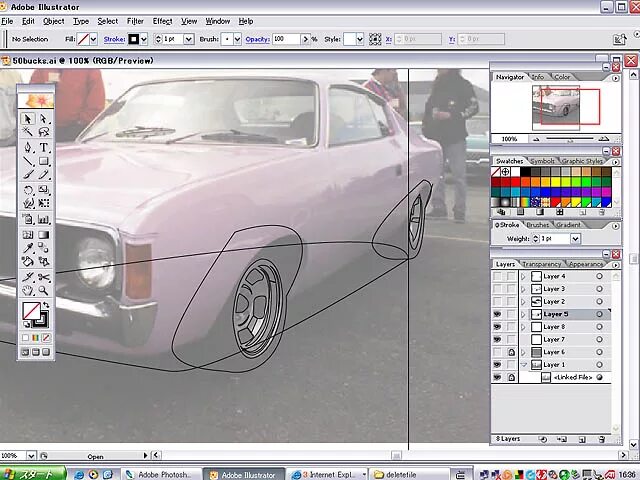Viewport: 640px width, 480px height.
Task: Click the Delete Selection trash icon in Layers
Action: [601, 440]
